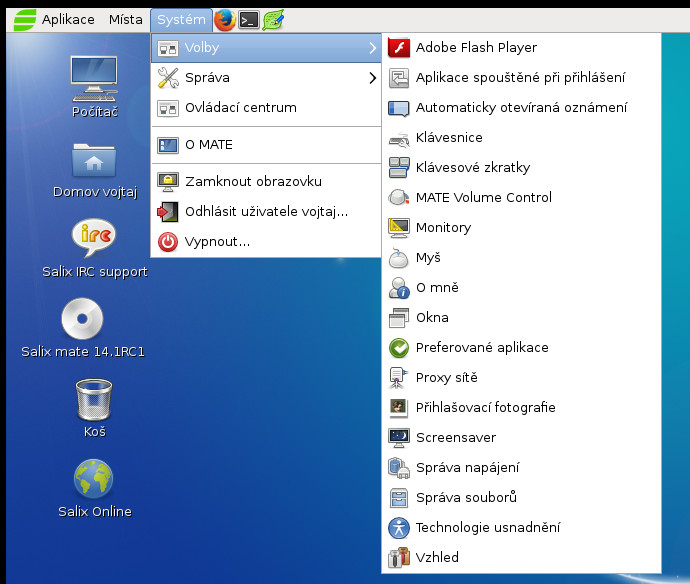Click the Salix green logo icon

[25, 20]
